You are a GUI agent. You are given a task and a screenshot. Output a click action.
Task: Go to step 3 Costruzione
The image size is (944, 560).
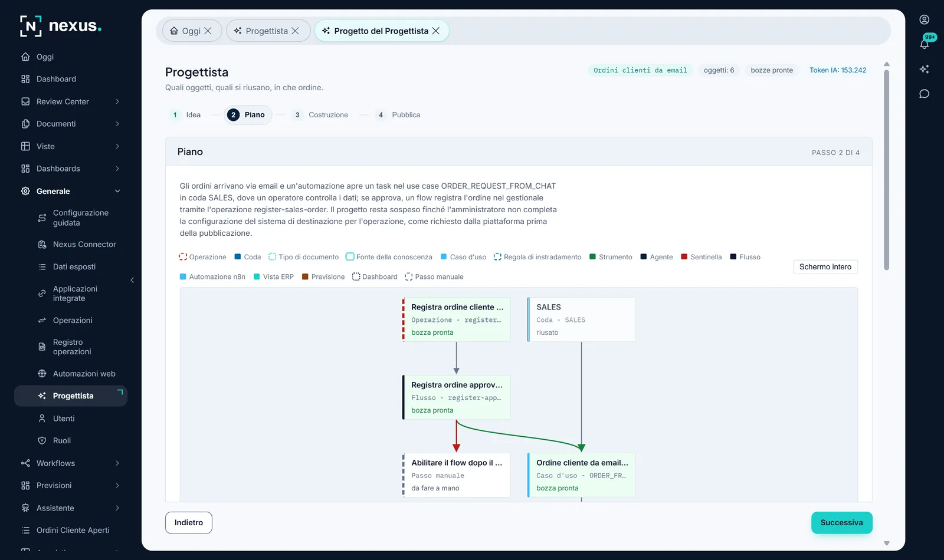click(322, 115)
